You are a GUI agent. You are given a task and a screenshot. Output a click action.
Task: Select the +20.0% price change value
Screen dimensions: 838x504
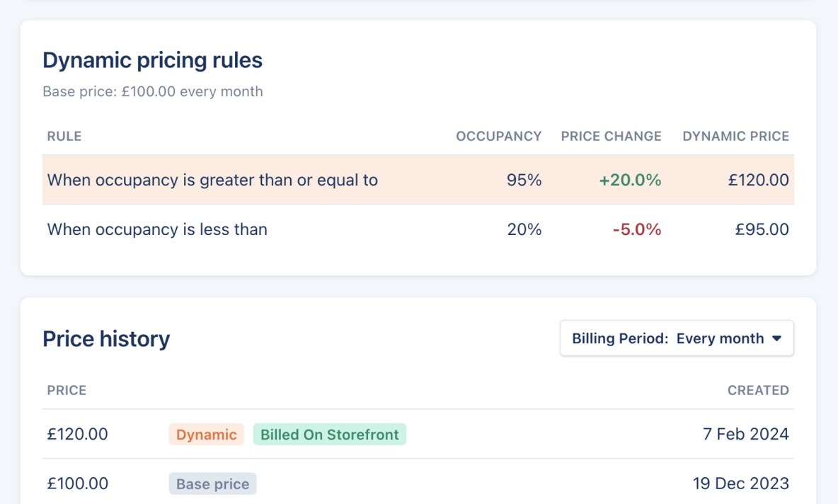(629, 180)
